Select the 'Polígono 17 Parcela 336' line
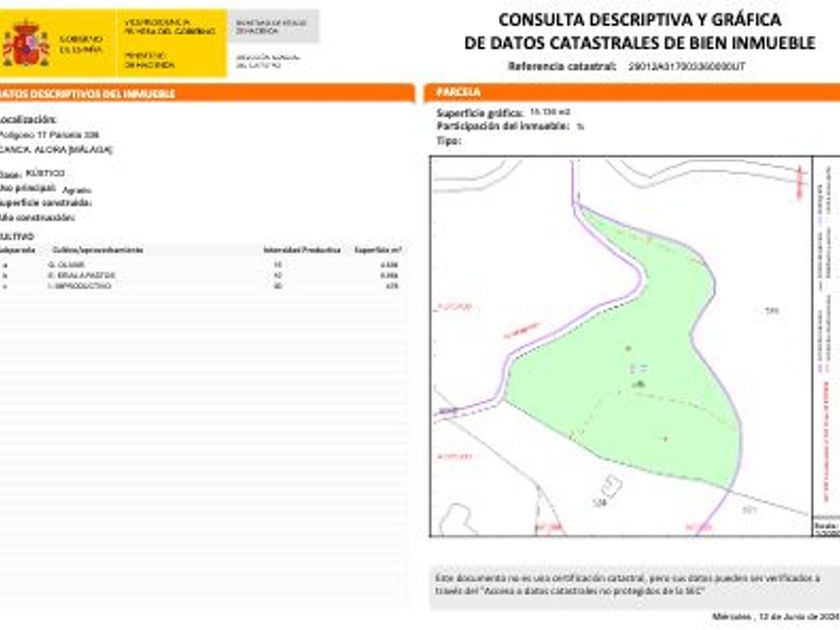Viewport: 840px width, 630px height. tap(49, 135)
